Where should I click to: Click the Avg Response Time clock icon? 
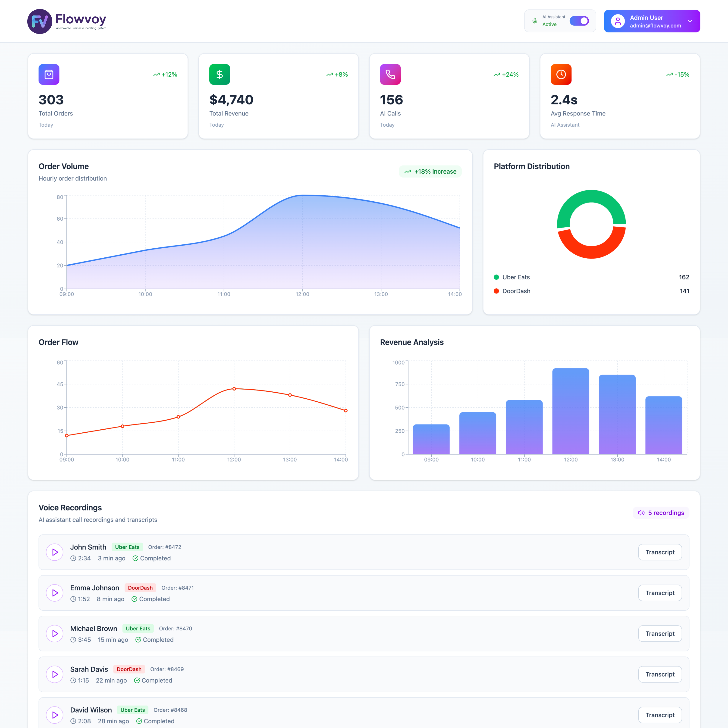[561, 75]
